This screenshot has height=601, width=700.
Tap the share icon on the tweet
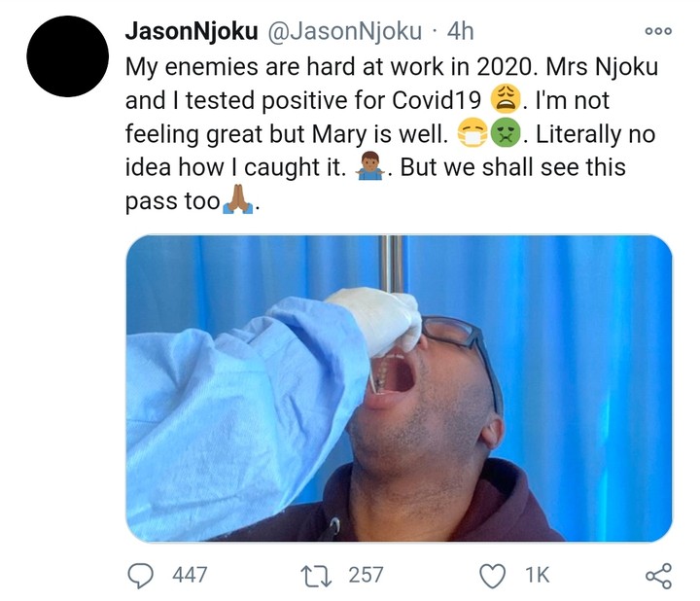tap(658, 575)
